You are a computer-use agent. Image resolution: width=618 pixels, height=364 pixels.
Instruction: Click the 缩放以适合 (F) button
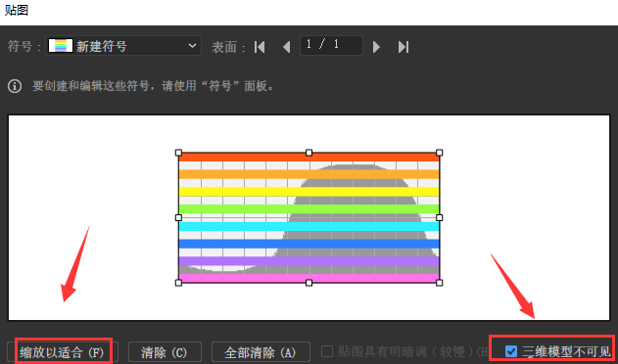pyautogui.click(x=62, y=352)
